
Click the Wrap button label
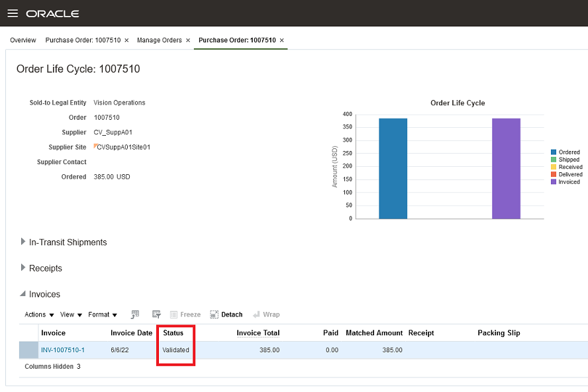pos(271,315)
